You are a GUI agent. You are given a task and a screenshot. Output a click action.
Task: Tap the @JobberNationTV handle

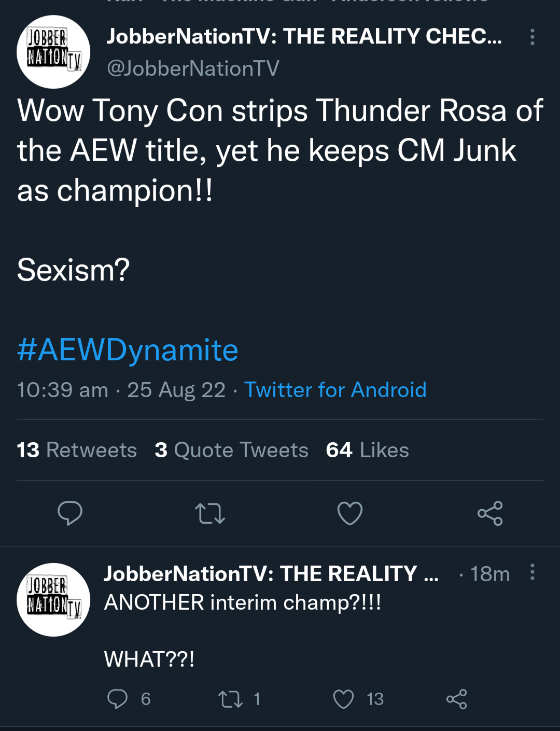coord(193,68)
